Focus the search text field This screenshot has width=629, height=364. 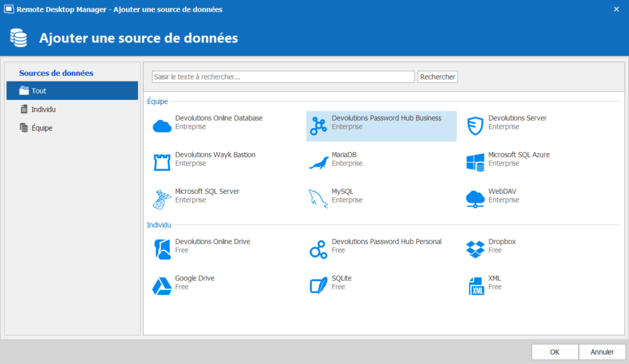click(x=283, y=77)
